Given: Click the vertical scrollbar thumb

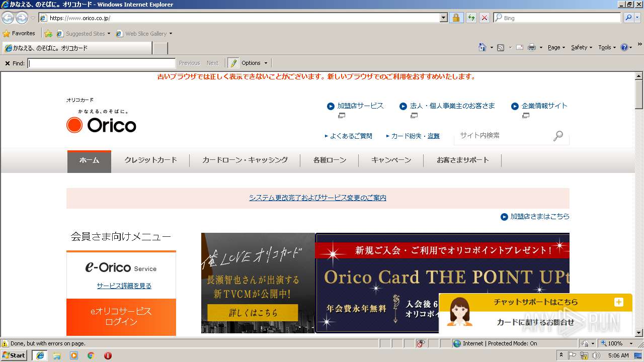Looking at the screenshot, I should (x=639, y=95).
